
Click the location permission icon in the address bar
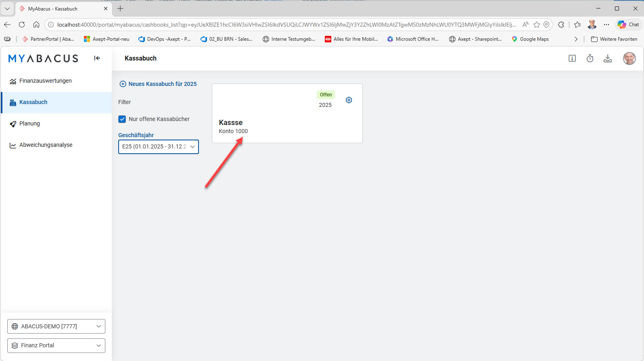(546, 25)
